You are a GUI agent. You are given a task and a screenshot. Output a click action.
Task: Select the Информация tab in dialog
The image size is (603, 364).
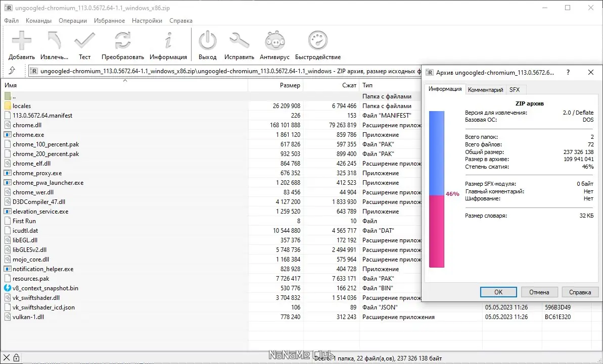point(445,89)
